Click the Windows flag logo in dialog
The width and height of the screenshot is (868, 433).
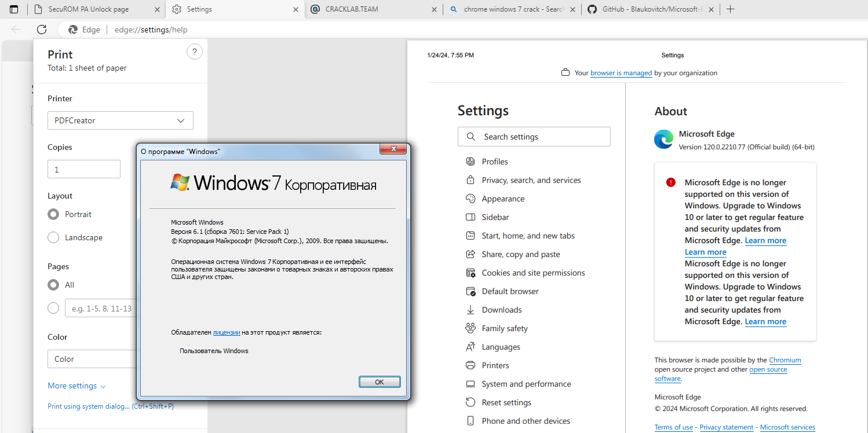[180, 182]
